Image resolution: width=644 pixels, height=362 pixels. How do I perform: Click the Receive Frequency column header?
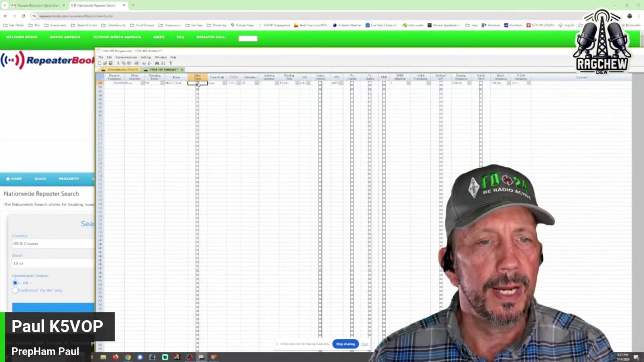[x=114, y=77]
